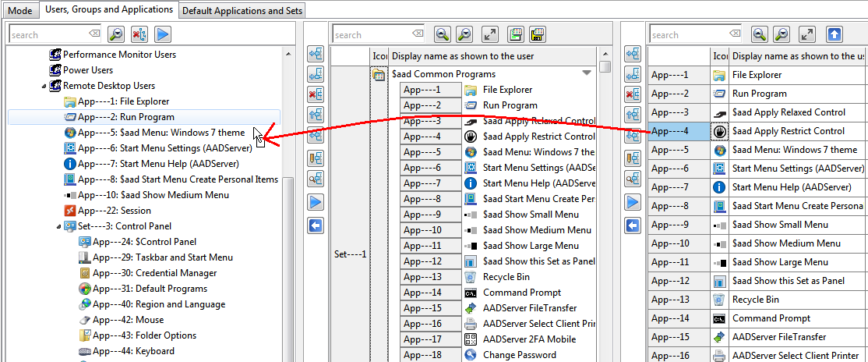The height and width of the screenshot is (362, 868).
Task: Click the floppy disk save icon in middle toolbar
Action: (537, 34)
